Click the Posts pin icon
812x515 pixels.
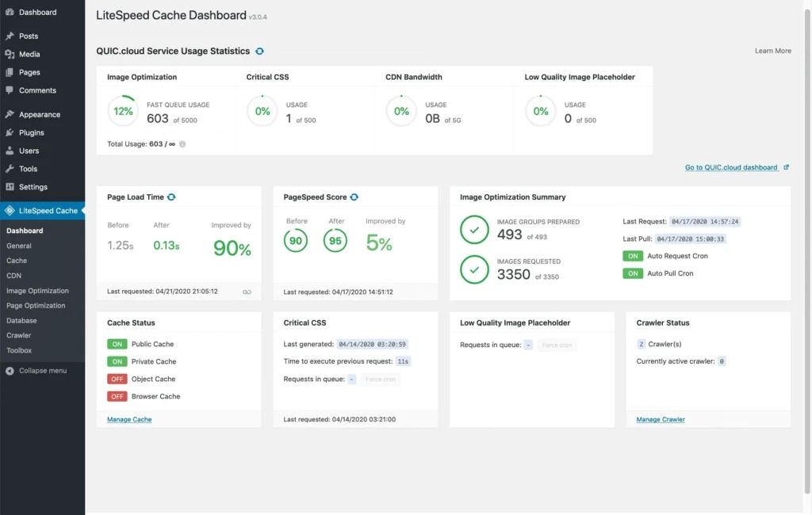click(10, 36)
